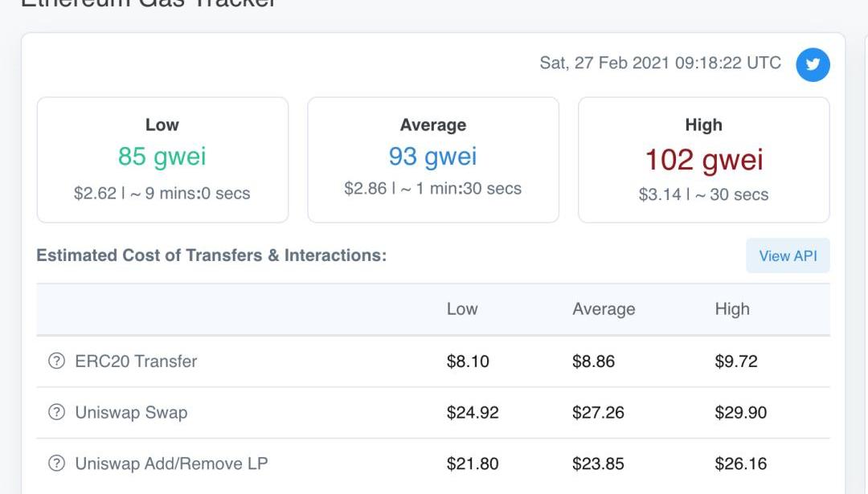Click Estimated Cost of Transfers heading
This screenshot has height=494, width=868.
point(211,255)
